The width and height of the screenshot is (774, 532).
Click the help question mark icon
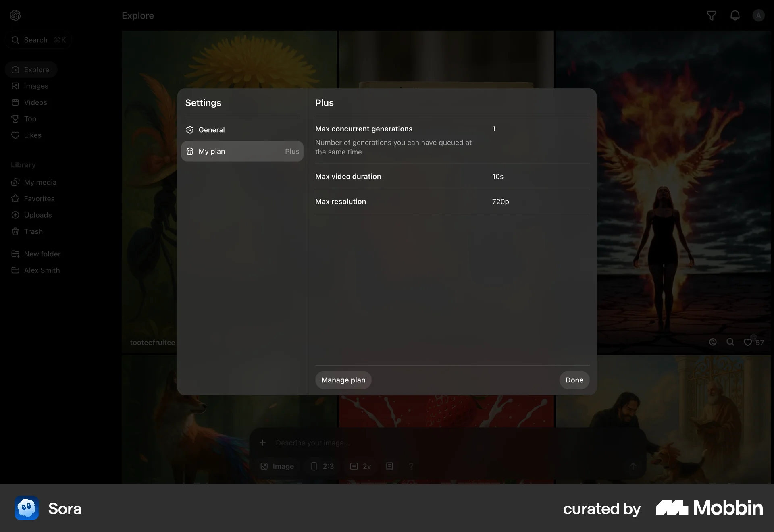(x=411, y=466)
